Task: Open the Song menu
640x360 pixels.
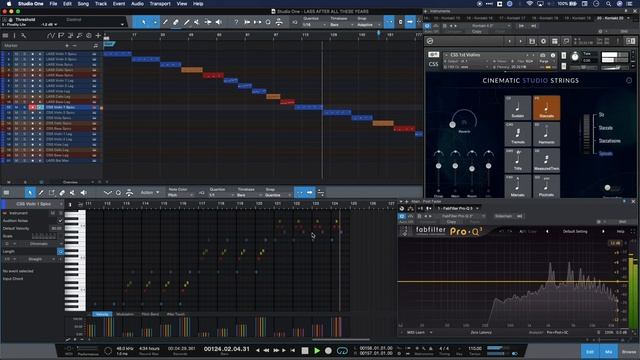Action: click(83, 4)
